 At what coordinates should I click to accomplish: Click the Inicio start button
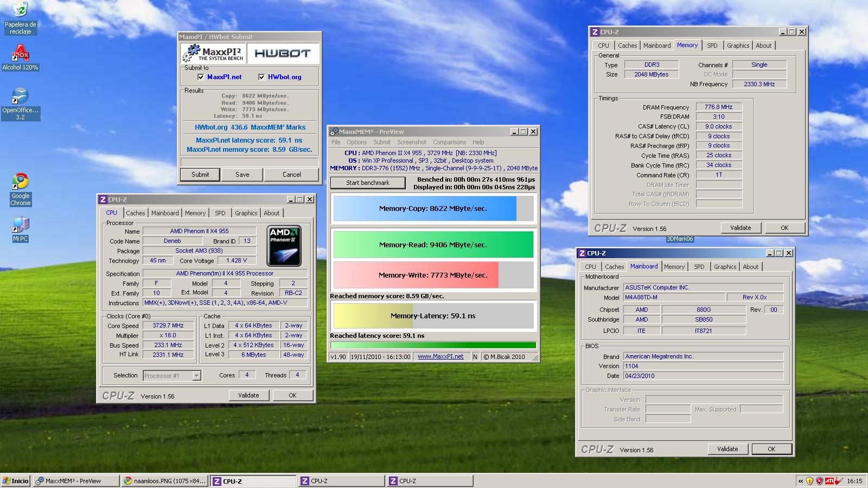[15, 481]
